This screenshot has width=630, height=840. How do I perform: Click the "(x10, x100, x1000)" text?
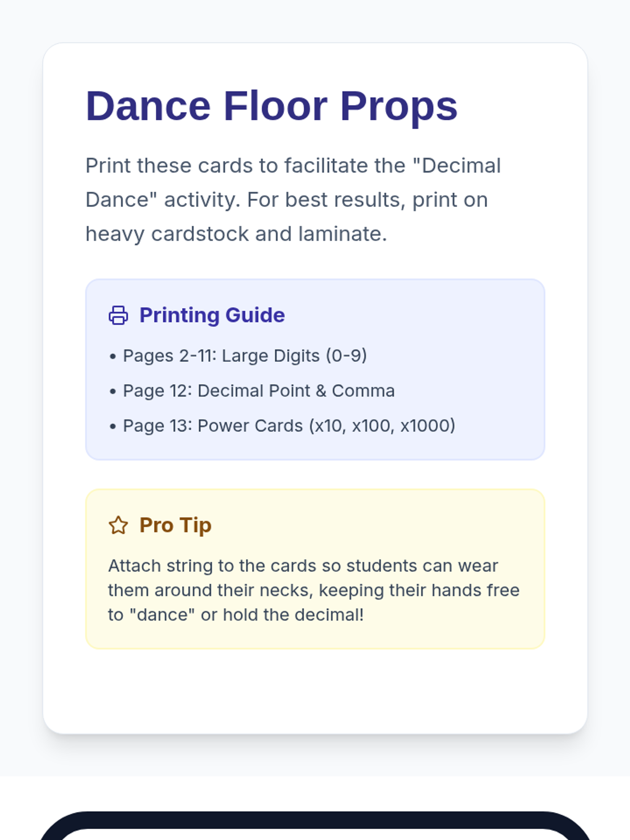pos(382,426)
